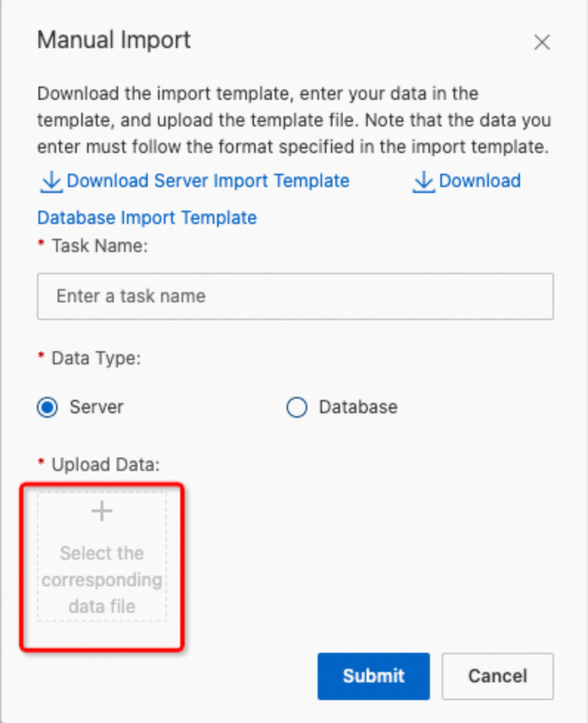Click the 'Database' radio label text
This screenshot has height=723, width=588.
click(x=358, y=407)
